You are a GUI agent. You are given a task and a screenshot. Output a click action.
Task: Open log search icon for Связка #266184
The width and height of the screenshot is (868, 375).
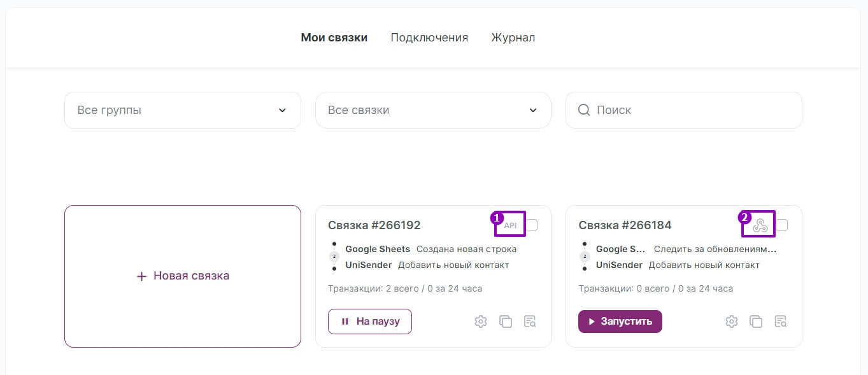pos(781,322)
